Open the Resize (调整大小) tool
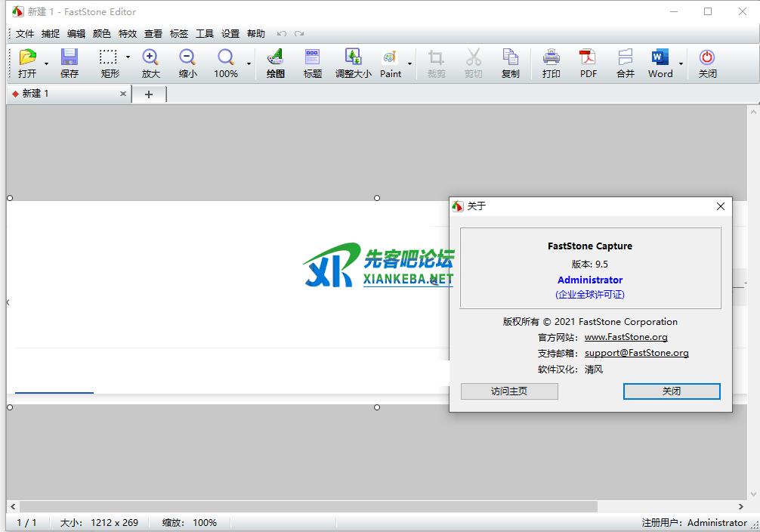 (x=353, y=63)
